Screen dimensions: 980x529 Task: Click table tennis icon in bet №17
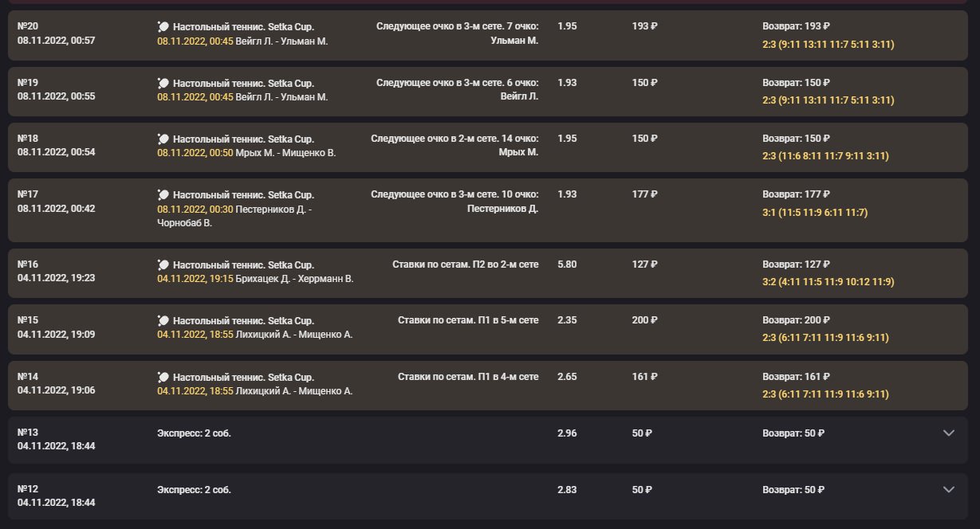tap(163, 194)
